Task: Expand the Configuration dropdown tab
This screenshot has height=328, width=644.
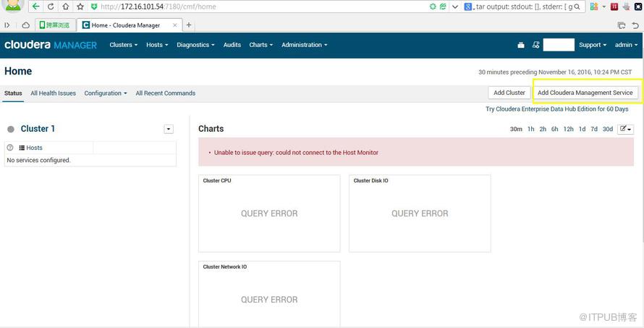Action: (x=106, y=93)
